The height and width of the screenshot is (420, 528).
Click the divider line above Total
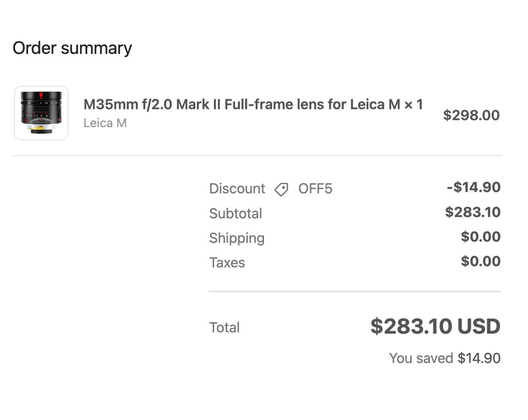(x=355, y=291)
